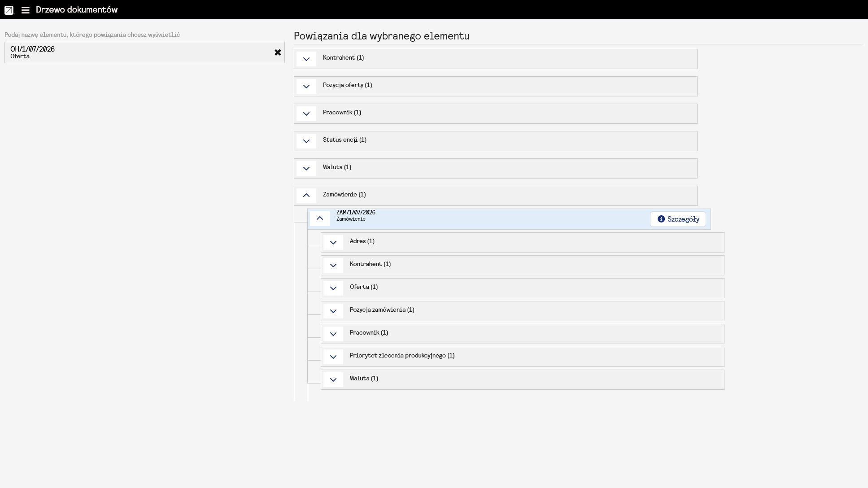Click the Oferta (1) label
Screen dimensions: 868x488
364,287
